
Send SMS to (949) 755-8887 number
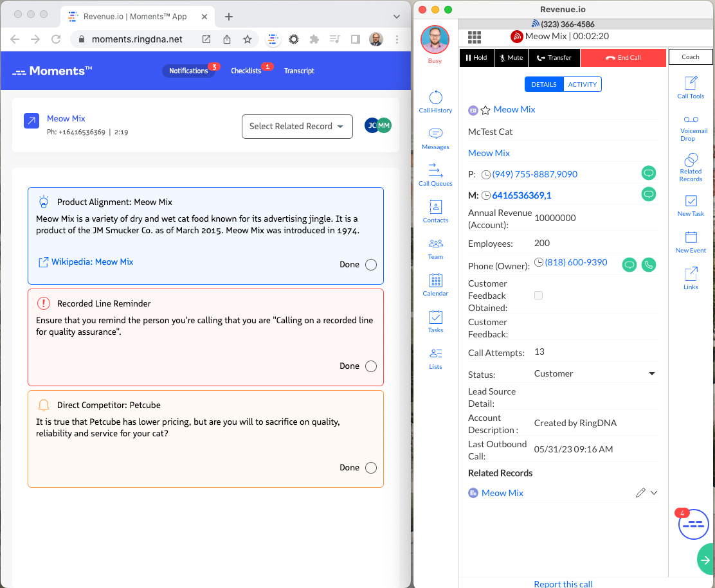pyautogui.click(x=648, y=174)
